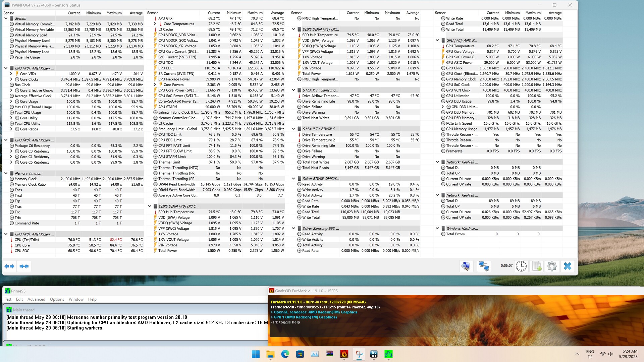The height and width of the screenshot is (362, 644).
Task: Collapse the DDR5 DIMM [#0] group
Action: click(x=150, y=206)
